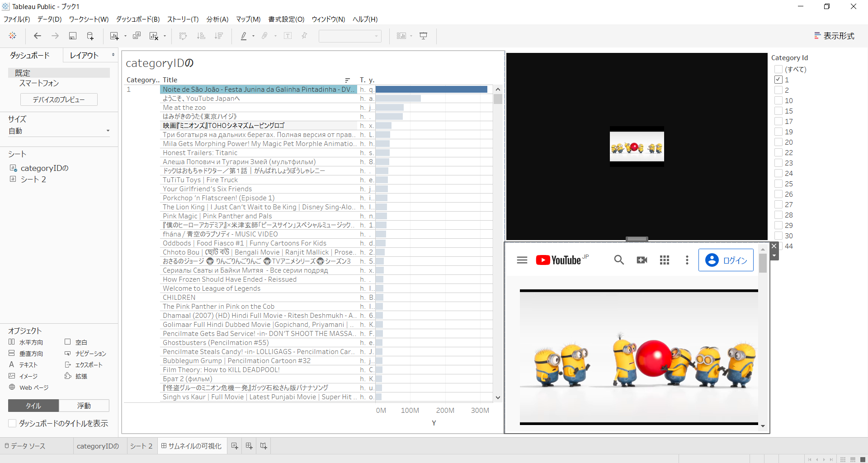The image size is (868, 463).
Task: Click the new worksheet chart icon
Action: [x=114, y=36]
